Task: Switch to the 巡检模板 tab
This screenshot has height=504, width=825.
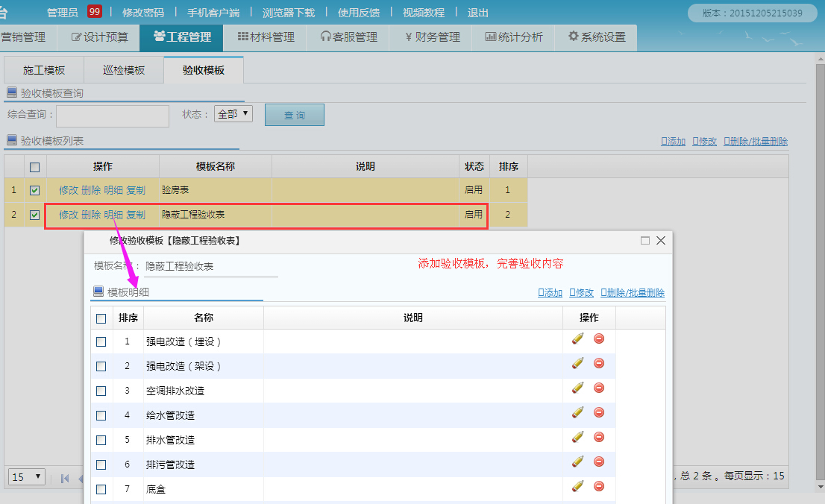Action: point(124,69)
